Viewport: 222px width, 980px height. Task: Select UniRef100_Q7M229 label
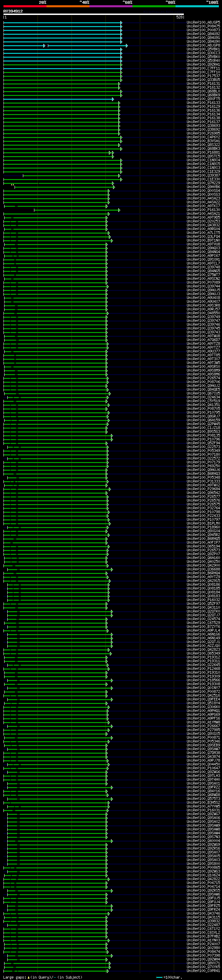pyautogui.click(x=203, y=183)
